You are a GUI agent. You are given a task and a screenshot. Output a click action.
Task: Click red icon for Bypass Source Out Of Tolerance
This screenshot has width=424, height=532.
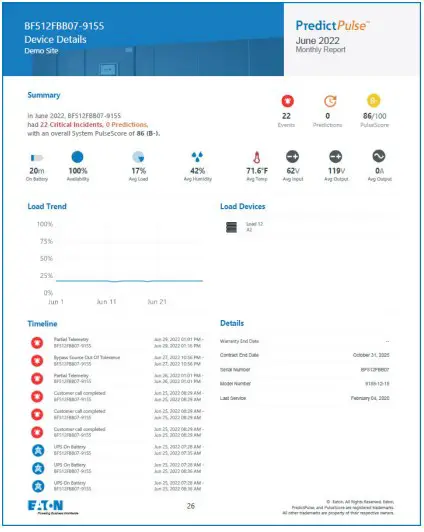coord(37,361)
